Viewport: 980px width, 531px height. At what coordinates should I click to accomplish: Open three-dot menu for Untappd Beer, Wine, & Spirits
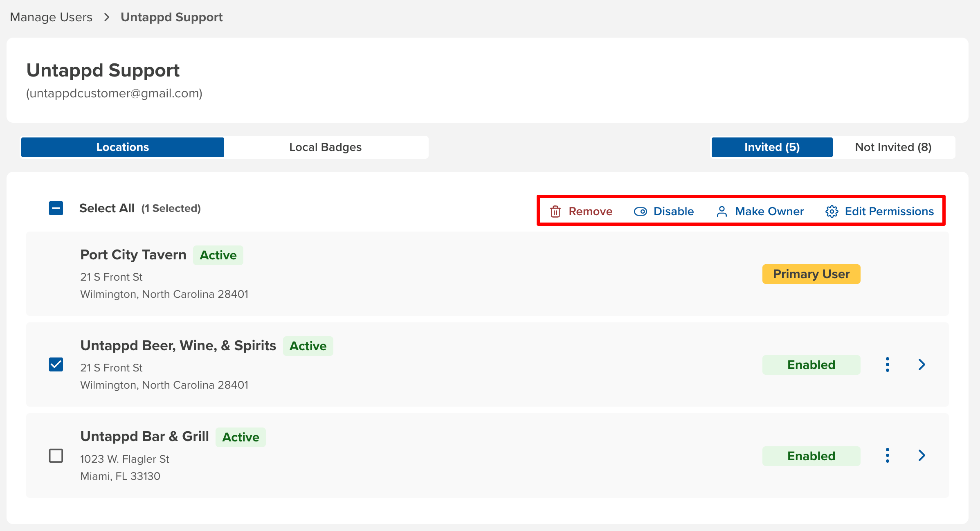click(887, 364)
